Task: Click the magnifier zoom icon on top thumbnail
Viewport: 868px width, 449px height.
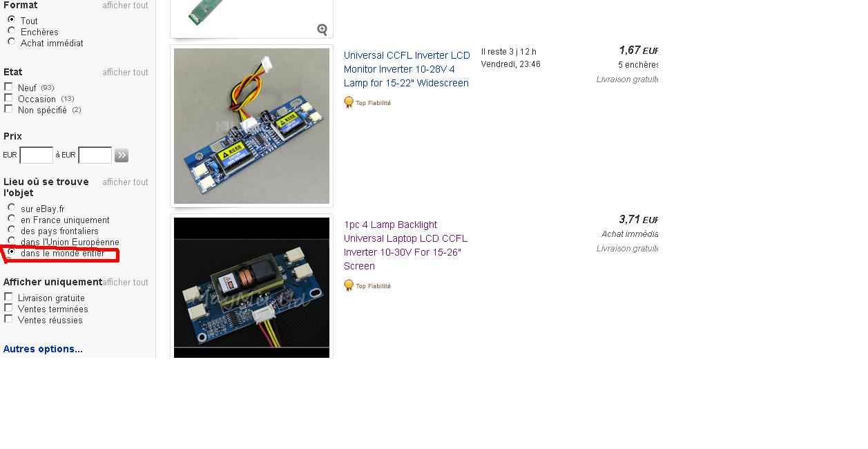Action: point(322,29)
